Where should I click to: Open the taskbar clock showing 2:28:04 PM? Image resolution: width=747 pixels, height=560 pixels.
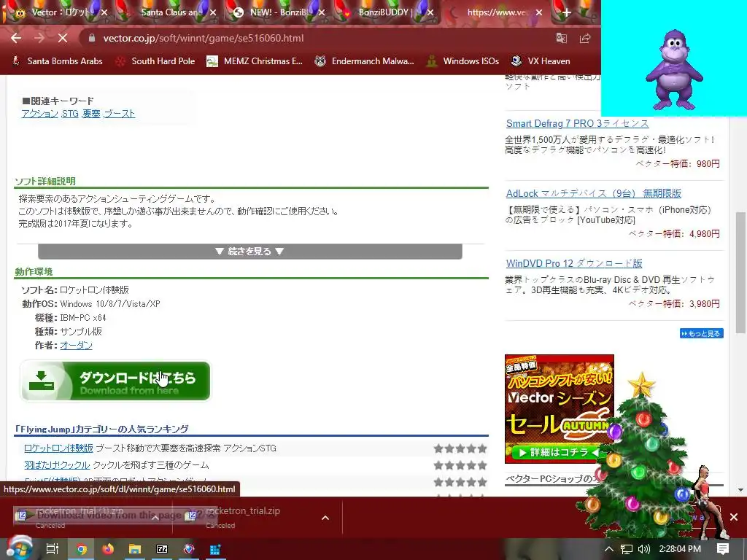point(680,549)
